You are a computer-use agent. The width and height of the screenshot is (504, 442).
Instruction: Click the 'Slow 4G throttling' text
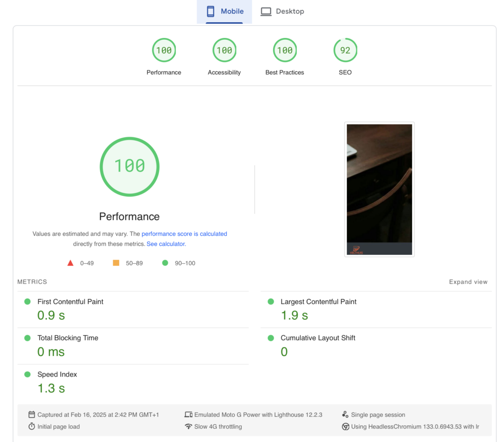(218, 427)
